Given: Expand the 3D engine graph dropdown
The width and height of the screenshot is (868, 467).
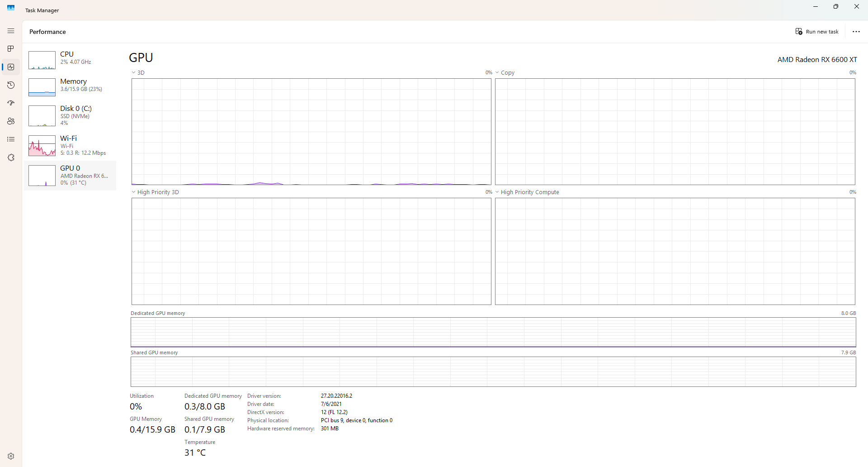Looking at the screenshot, I should pyautogui.click(x=138, y=72).
